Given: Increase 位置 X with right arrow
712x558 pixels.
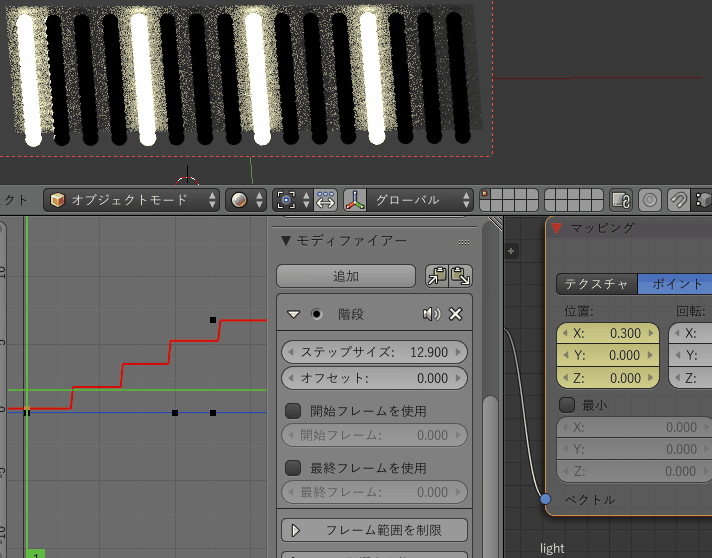Looking at the screenshot, I should [x=651, y=333].
